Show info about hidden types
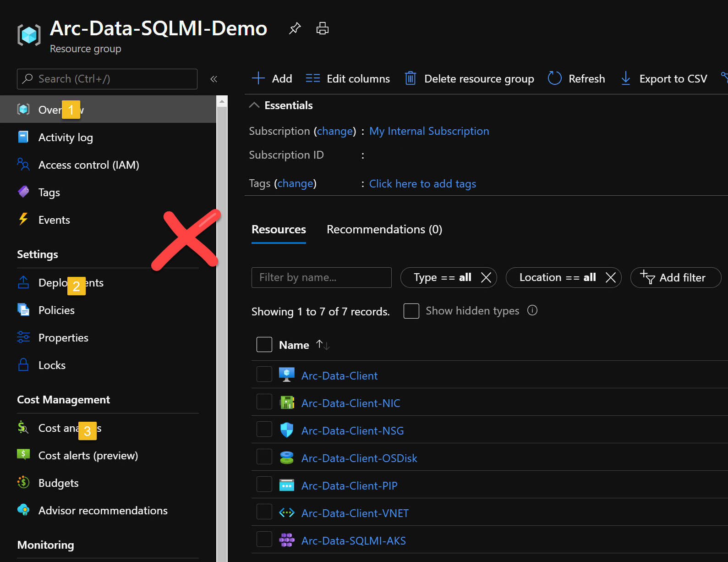728x562 pixels. tap(532, 310)
